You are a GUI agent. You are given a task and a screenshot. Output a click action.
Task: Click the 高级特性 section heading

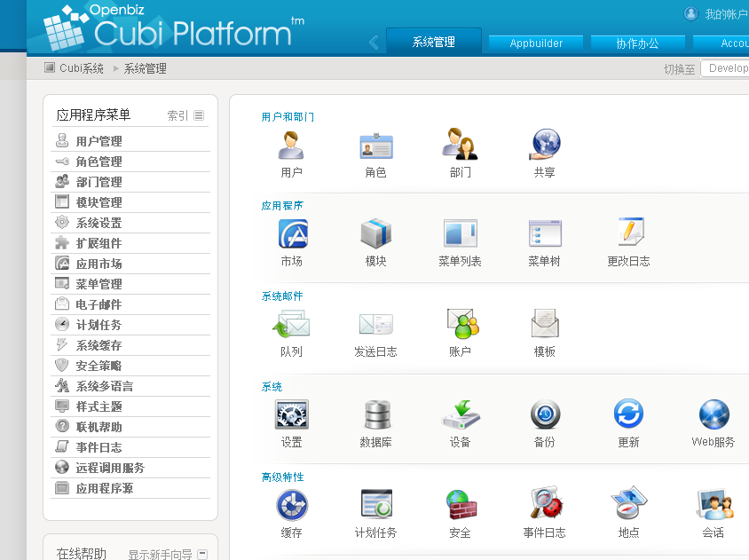pos(282,477)
